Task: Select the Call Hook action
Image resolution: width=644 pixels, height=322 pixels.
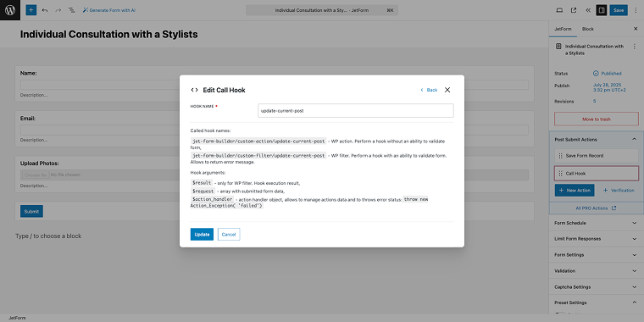Action: [x=597, y=174]
